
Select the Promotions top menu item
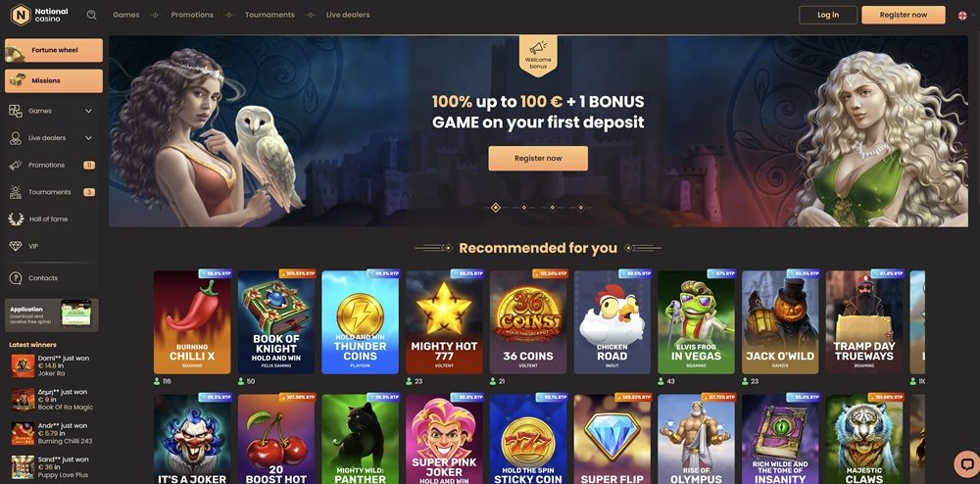point(192,15)
